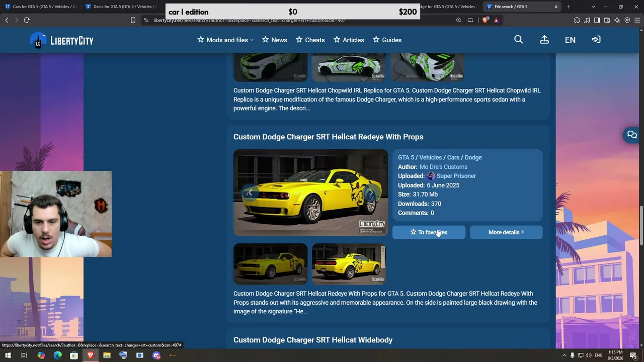Open the Windows Start menu
Viewport: 644px width, 362px height.
[8, 355]
